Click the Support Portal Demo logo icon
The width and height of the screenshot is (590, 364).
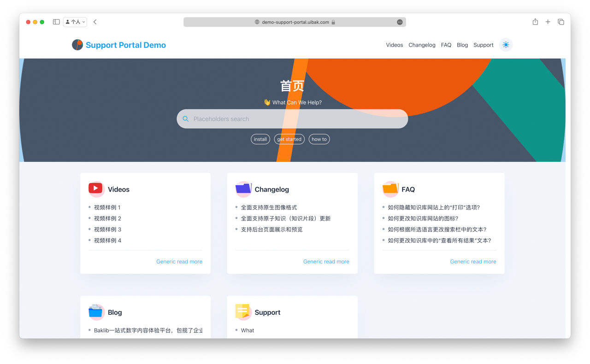click(77, 45)
